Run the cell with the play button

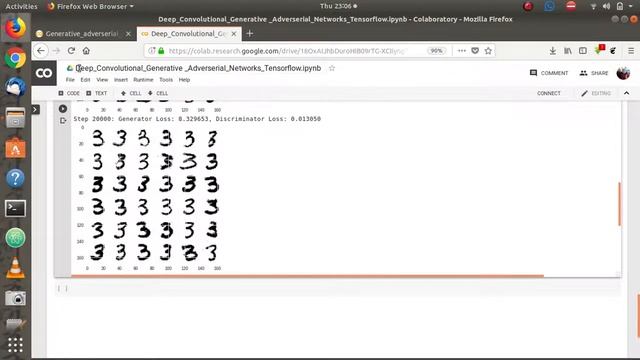click(x=62, y=109)
